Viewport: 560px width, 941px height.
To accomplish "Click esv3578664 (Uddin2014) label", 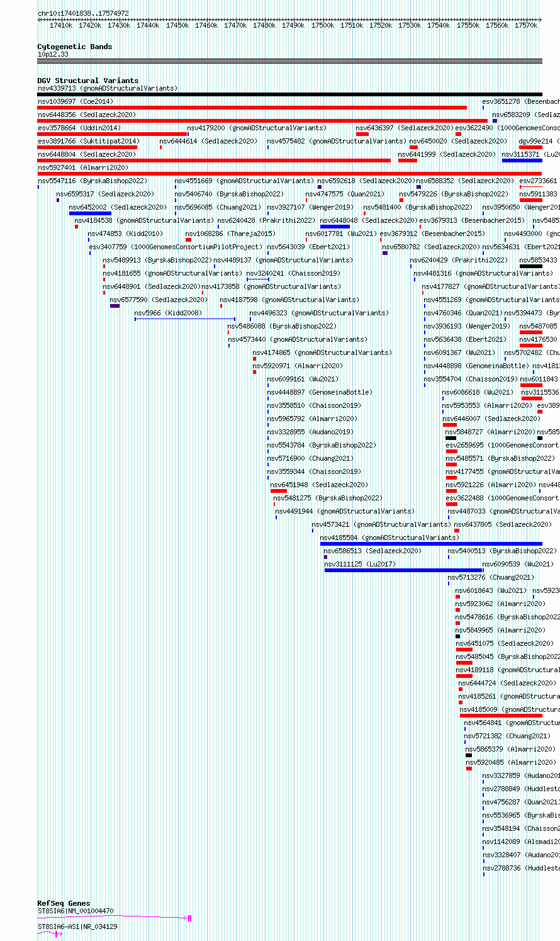I will click(79, 128).
